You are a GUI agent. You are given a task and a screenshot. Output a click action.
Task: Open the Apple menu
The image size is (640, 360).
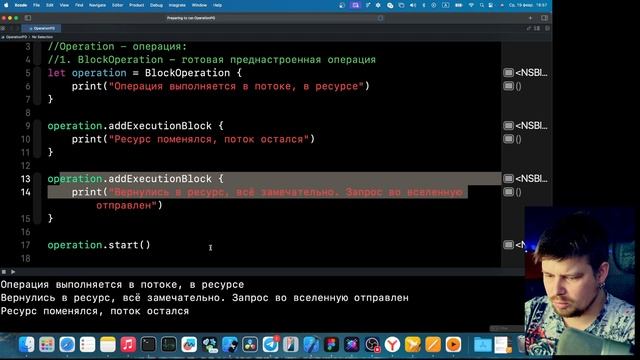tap(6, 5)
